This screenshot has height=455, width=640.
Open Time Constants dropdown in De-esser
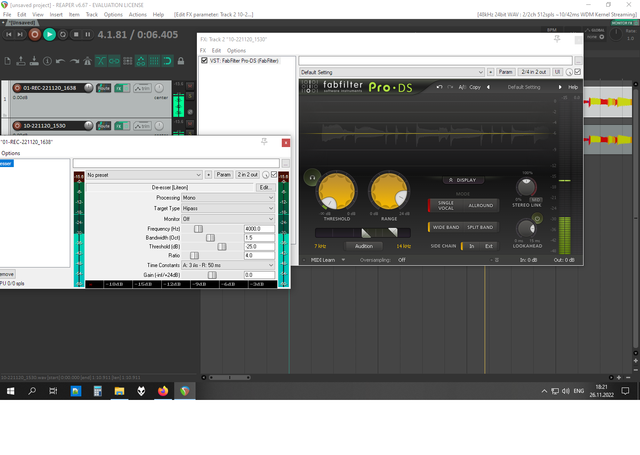point(228,265)
